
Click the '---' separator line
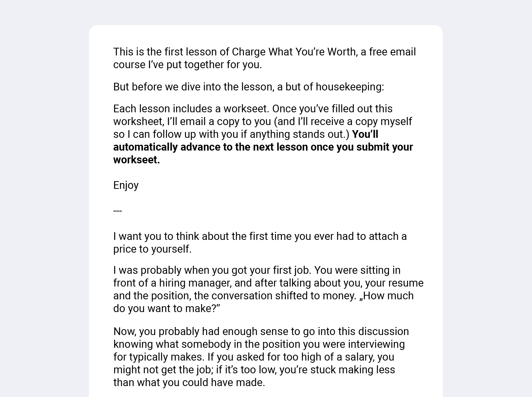(117, 211)
